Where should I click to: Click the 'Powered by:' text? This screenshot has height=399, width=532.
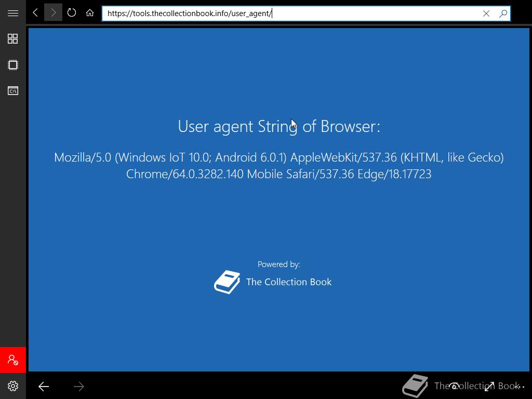coord(279,264)
